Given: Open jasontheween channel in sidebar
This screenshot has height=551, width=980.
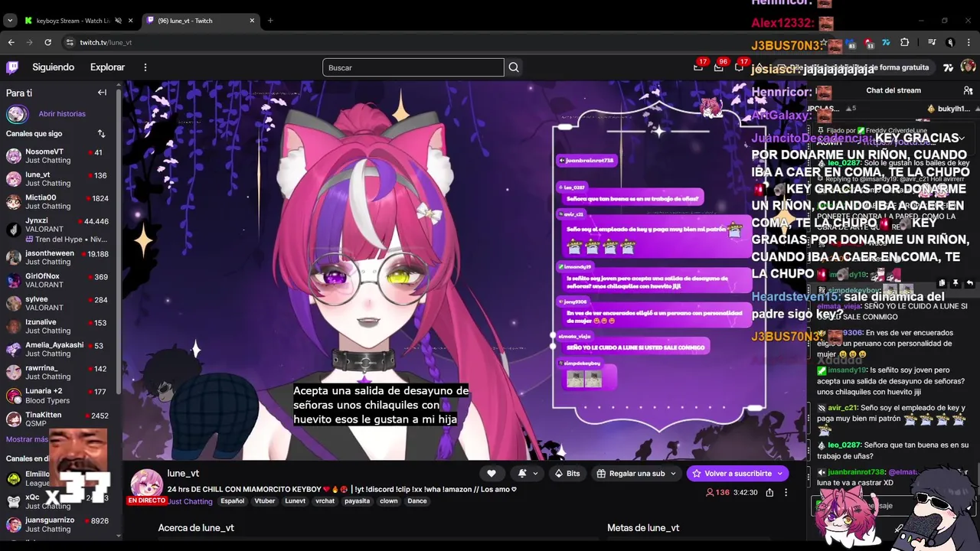Looking at the screenshot, I should click(x=57, y=257).
